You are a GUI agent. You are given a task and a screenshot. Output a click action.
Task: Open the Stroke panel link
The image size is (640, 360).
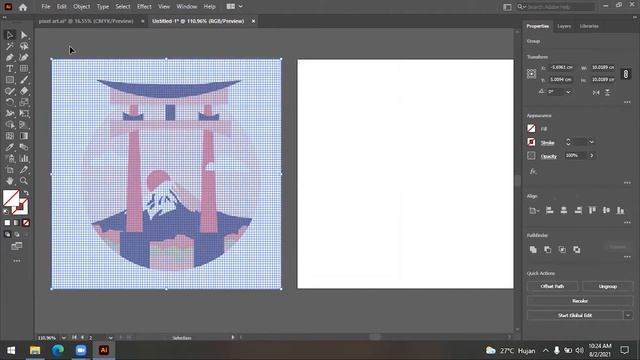[547, 142]
